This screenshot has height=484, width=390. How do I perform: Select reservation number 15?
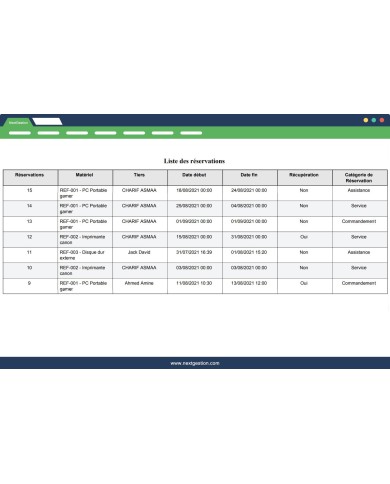29,190
